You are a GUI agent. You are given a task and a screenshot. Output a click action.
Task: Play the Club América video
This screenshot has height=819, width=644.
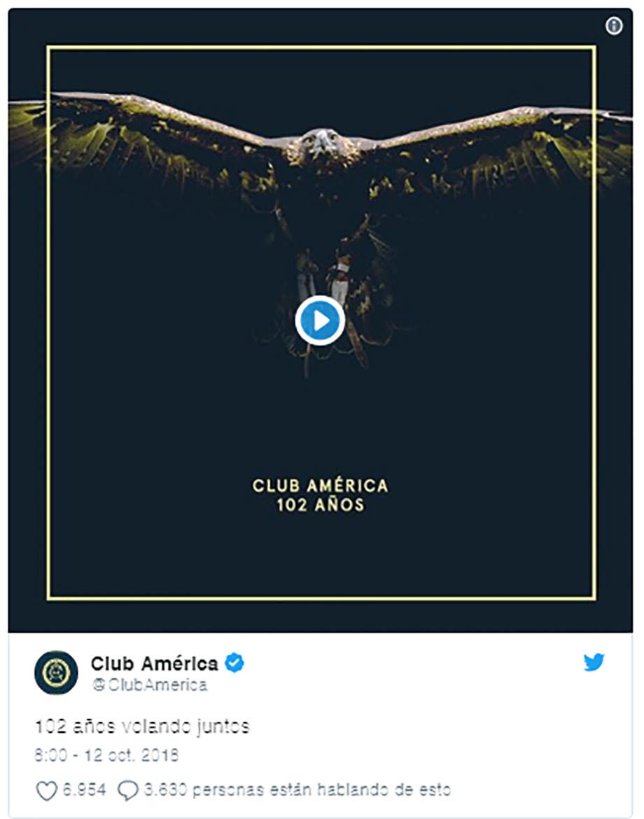pyautogui.click(x=320, y=320)
